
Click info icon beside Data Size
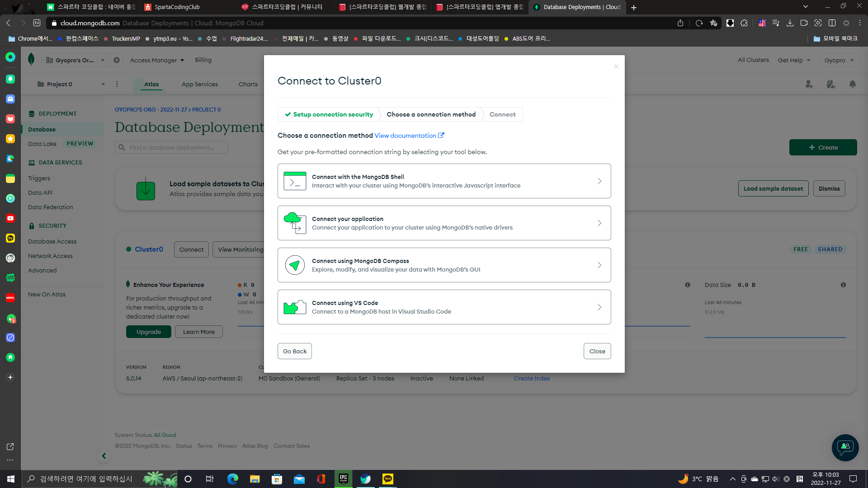[x=843, y=285]
